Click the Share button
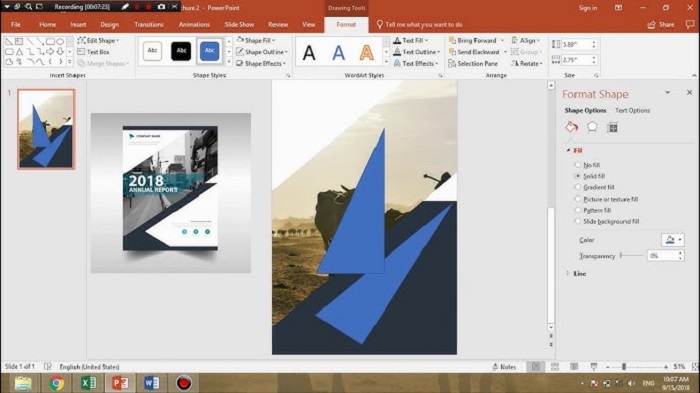The width and height of the screenshot is (700, 393). coord(661,25)
